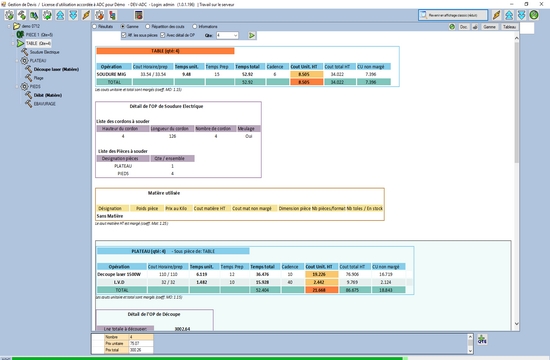Click the main panel scroll down arrow
Viewport: 550px width, 360px height.
click(x=516, y=324)
